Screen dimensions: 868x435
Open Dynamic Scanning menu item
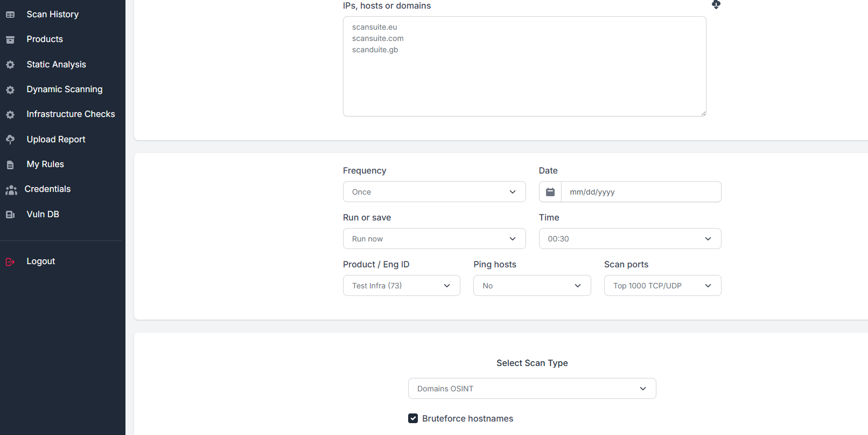(65, 89)
